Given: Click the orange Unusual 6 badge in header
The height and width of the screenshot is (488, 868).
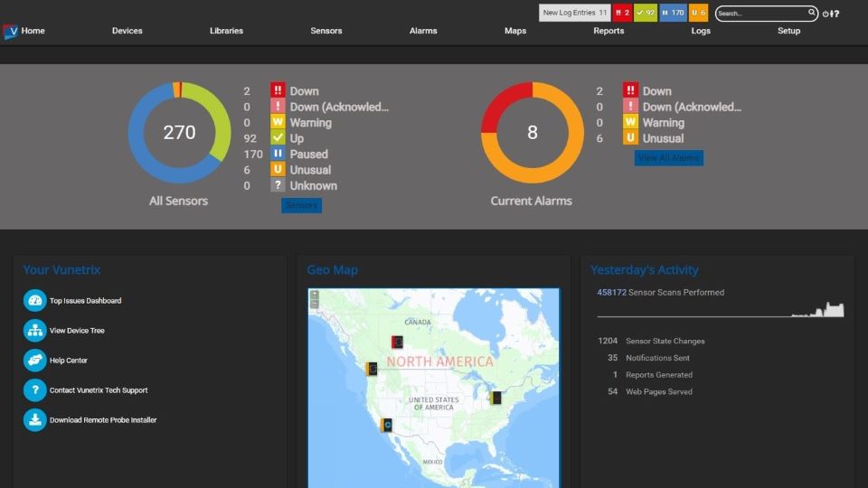Looking at the screenshot, I should 699,13.
